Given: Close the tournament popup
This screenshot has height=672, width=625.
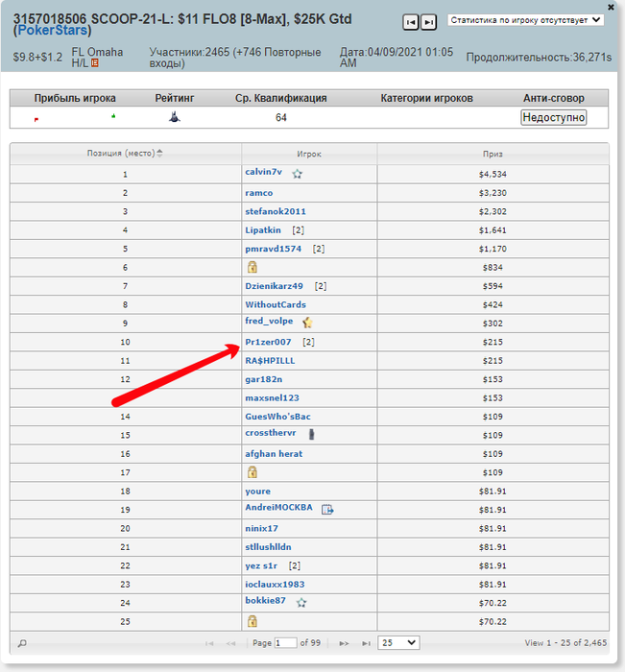Looking at the screenshot, I should pos(611,7).
